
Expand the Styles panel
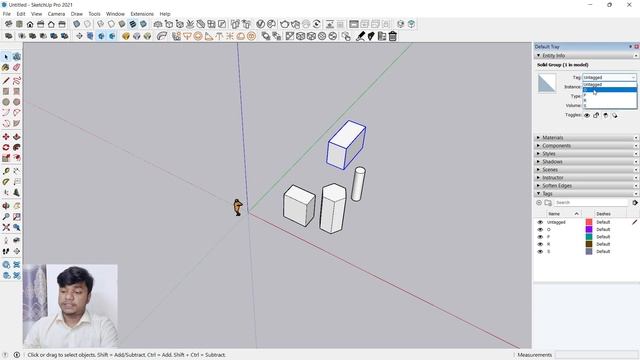(538, 154)
